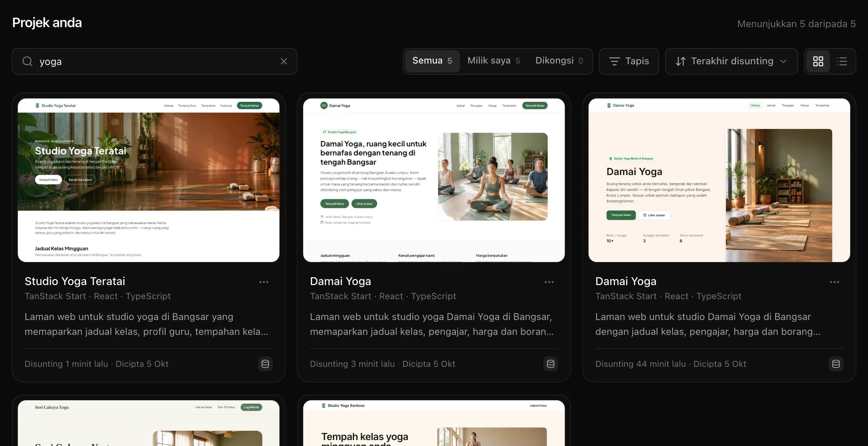The width and height of the screenshot is (868, 446).
Task: Click database icon on Damai Yoga edited 44 minit lalu
Action: pyautogui.click(x=836, y=364)
